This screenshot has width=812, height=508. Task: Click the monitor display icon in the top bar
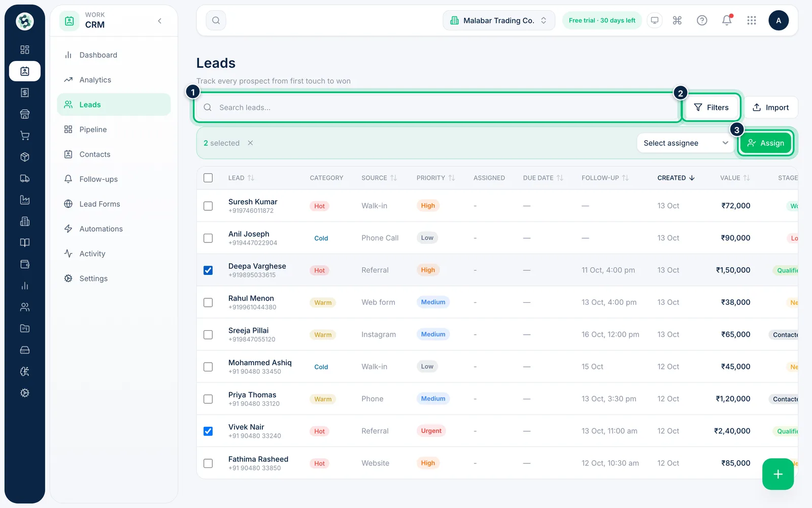point(655,20)
